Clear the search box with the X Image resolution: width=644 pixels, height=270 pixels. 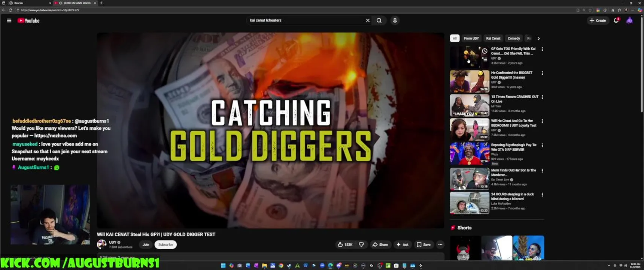368,21
